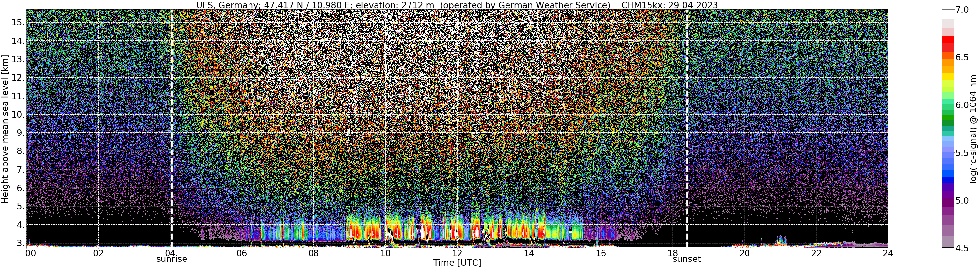The width and height of the screenshot is (980, 269).
Task: Click the yellow segment of the colorbar
Action: click(x=948, y=76)
